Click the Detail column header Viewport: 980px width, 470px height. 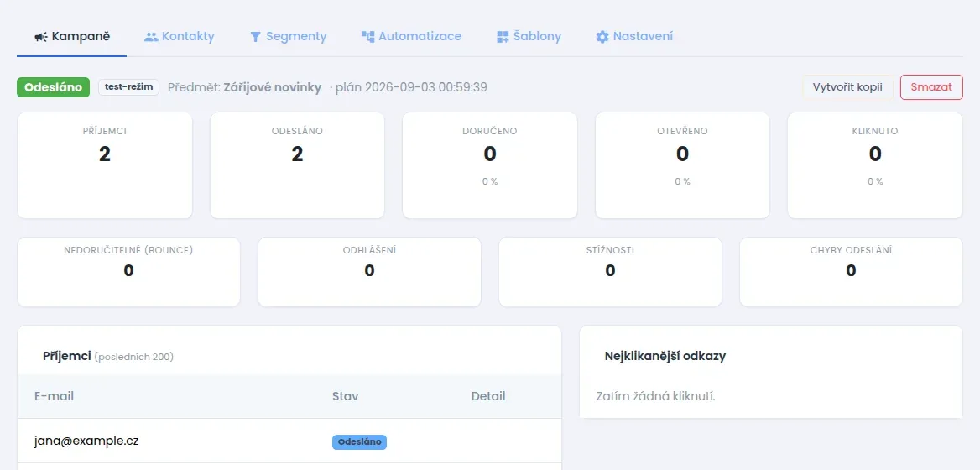point(488,396)
